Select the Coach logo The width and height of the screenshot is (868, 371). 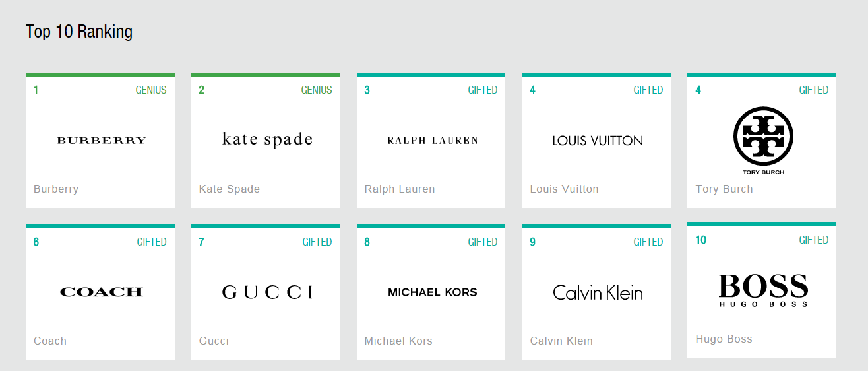101,292
